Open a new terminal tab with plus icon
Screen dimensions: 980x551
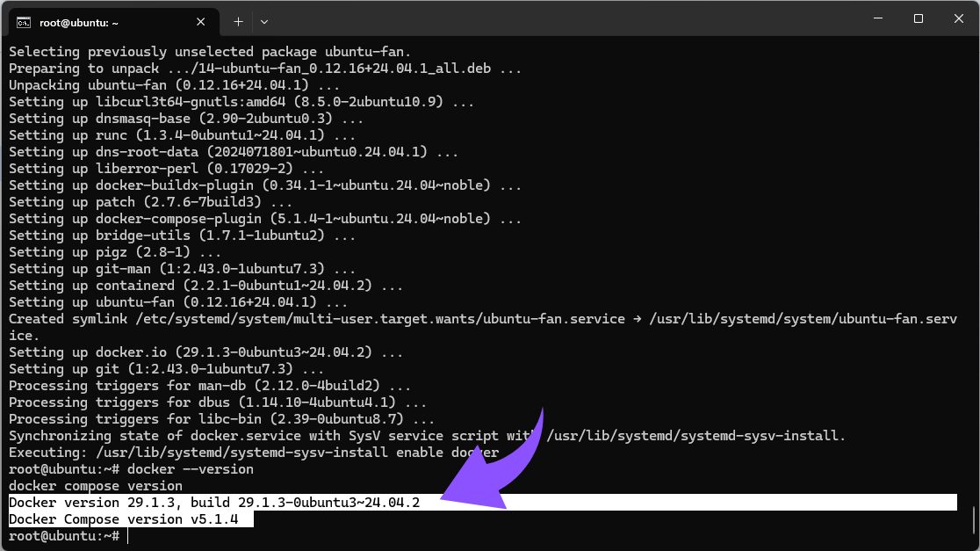point(238,22)
